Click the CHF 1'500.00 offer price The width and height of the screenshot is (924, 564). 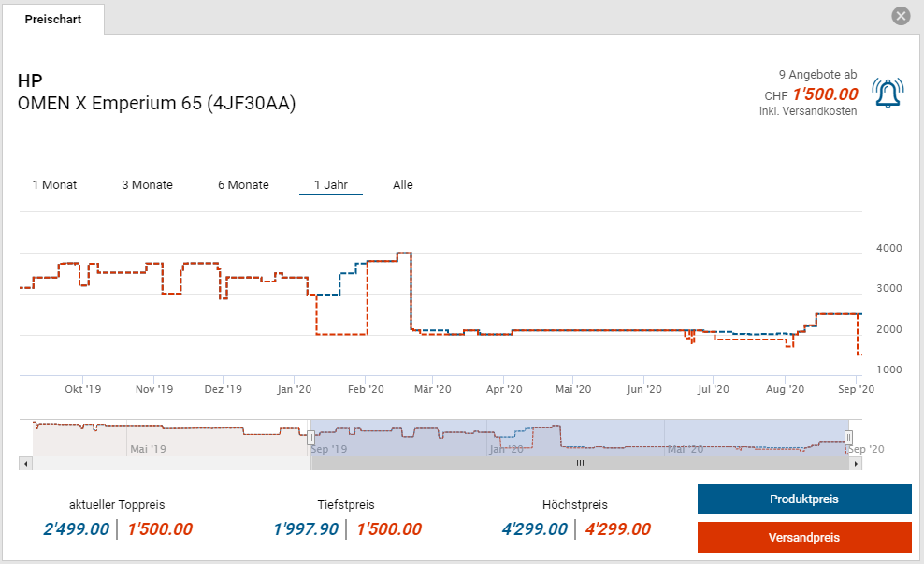pyautogui.click(x=825, y=94)
